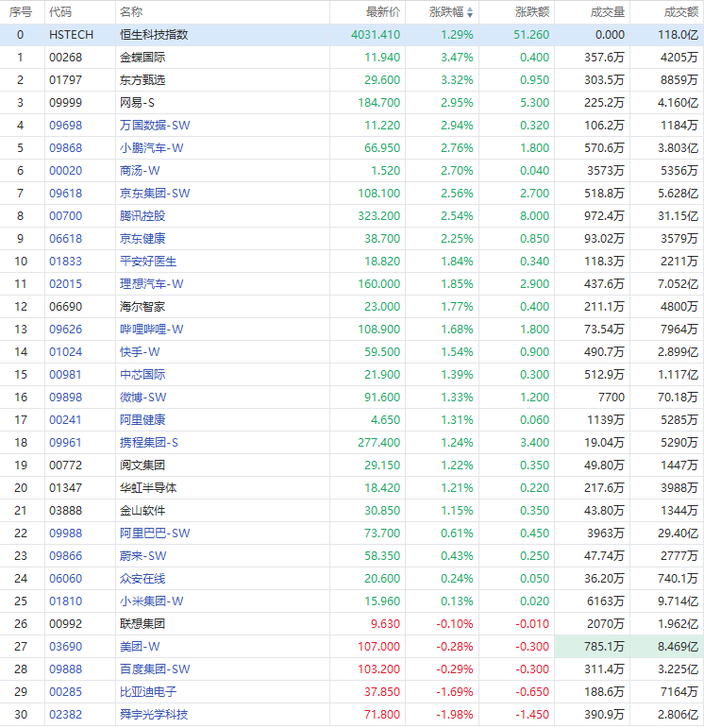Click the 名称 column header
Image resolution: width=704 pixels, height=728 pixels.
coord(131,12)
